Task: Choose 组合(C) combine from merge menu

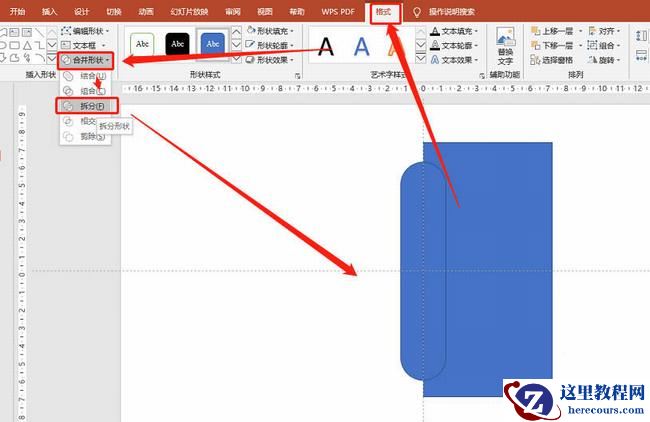Action: pos(85,91)
